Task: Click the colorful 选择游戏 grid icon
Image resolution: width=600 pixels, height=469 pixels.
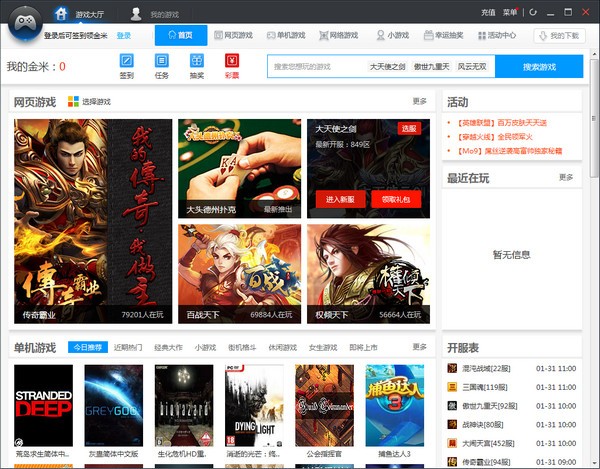Action: [x=73, y=101]
